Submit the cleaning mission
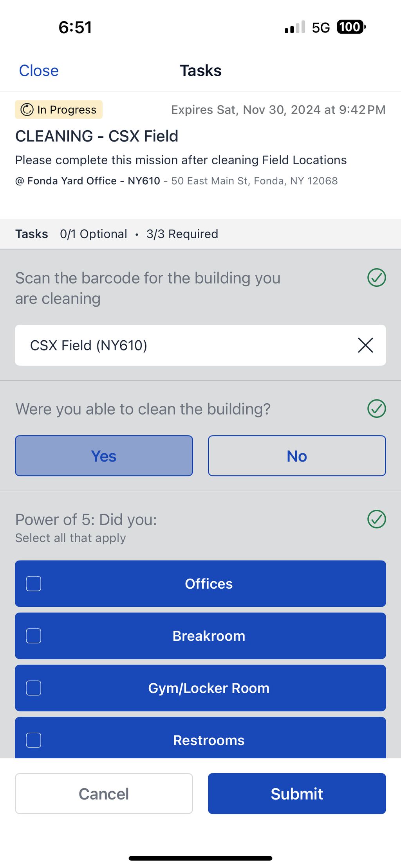This screenshot has height=868, width=401. (x=297, y=794)
